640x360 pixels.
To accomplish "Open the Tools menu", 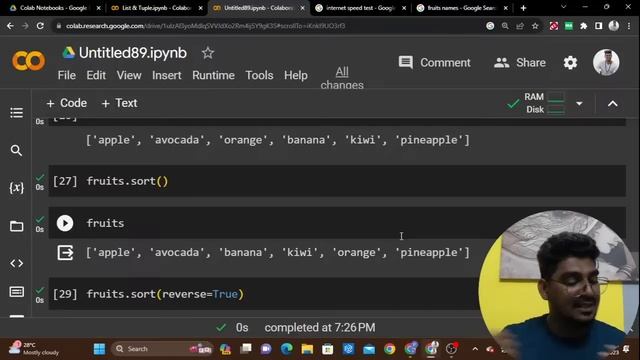I will pyautogui.click(x=259, y=76).
